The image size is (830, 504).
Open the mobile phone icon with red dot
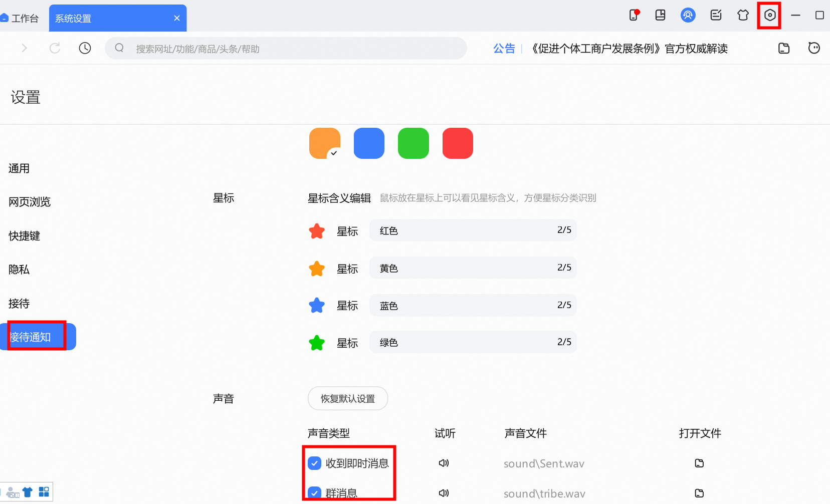(635, 15)
